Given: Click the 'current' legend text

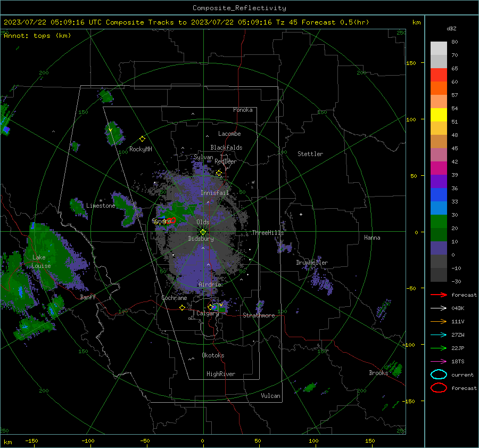Looking at the screenshot, I should pyautogui.click(x=463, y=374).
